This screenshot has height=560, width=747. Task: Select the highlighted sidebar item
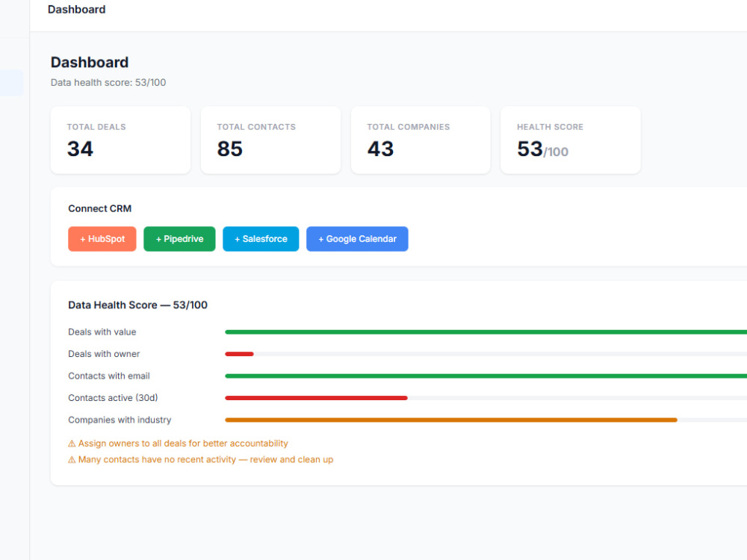[x=11, y=83]
